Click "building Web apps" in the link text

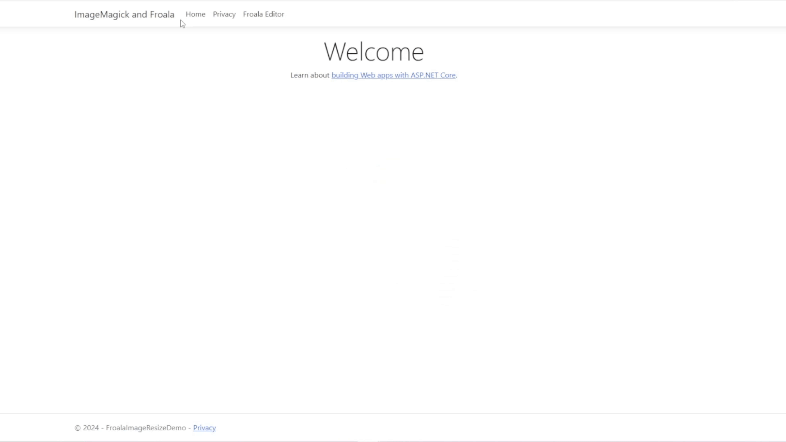[360, 75]
